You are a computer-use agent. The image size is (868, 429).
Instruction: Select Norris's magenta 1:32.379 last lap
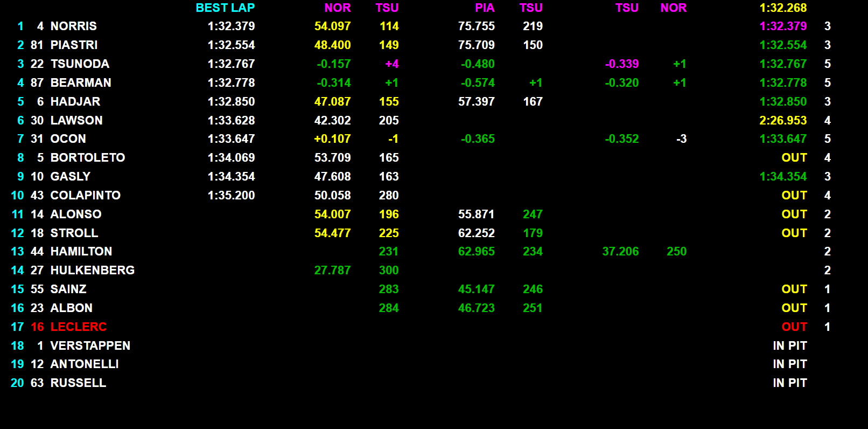[782, 26]
